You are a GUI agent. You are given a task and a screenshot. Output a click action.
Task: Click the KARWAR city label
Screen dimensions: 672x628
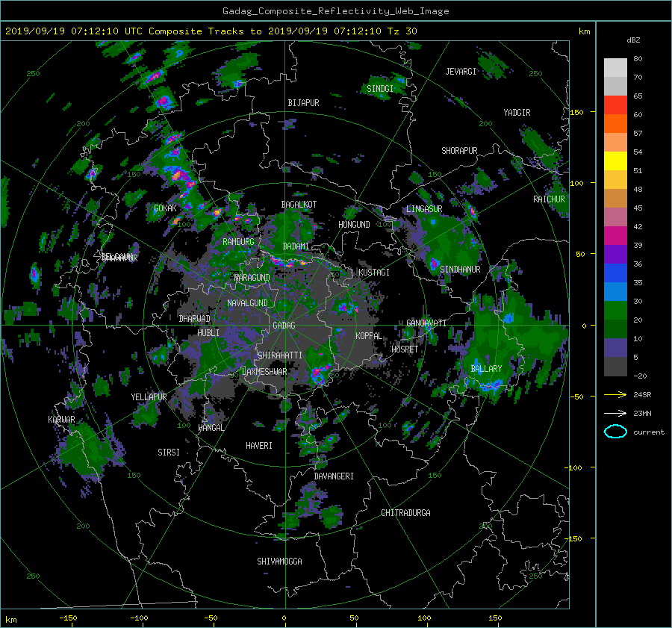[x=61, y=420]
